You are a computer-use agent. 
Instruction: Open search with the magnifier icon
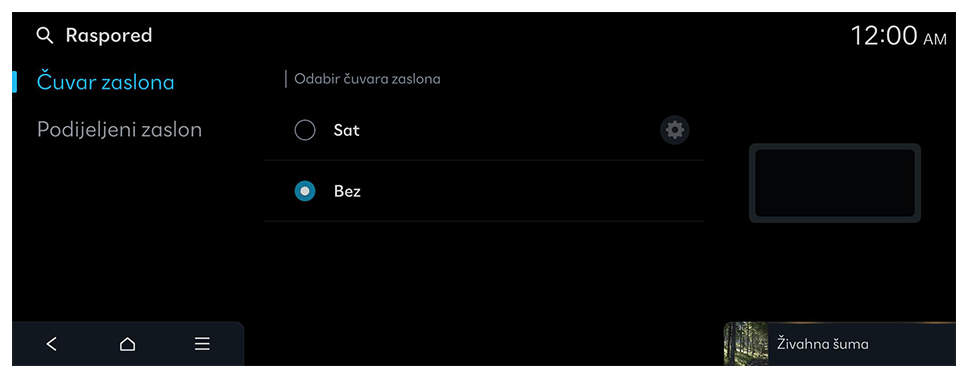tap(44, 36)
